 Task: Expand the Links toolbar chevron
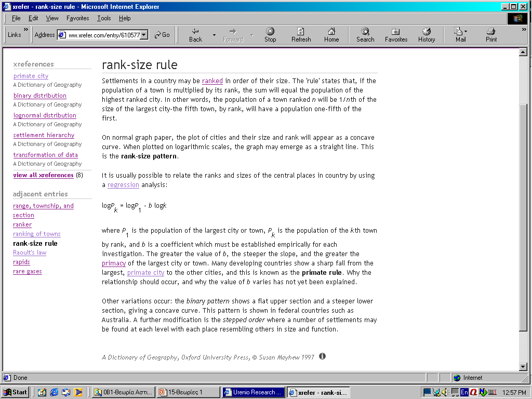click(26, 30)
